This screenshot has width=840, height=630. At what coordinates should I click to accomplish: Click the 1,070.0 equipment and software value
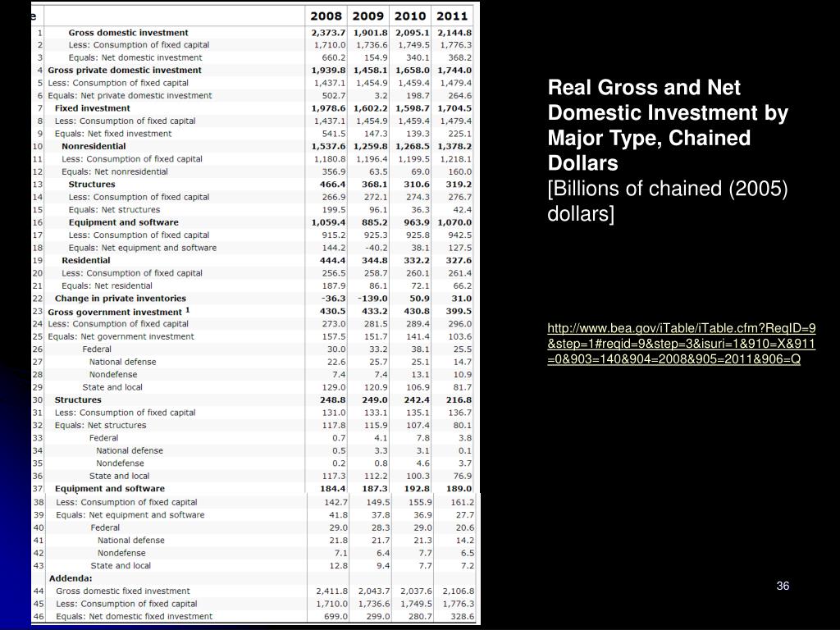pyautogui.click(x=454, y=222)
